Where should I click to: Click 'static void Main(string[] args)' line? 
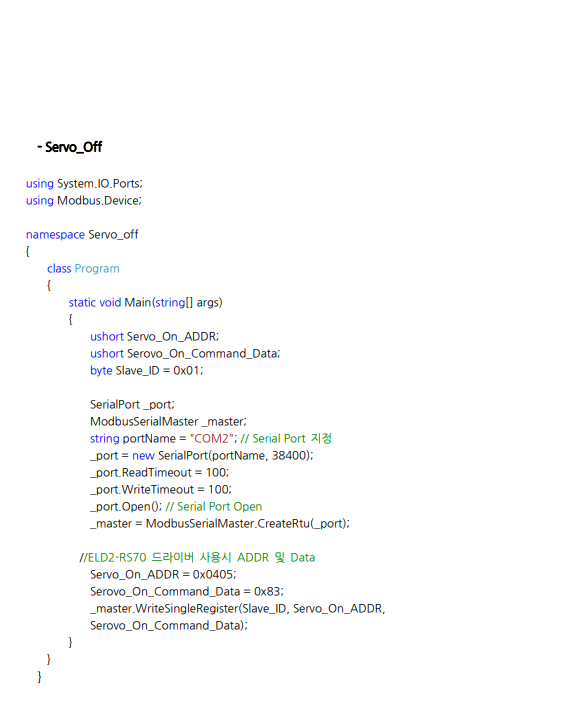(x=145, y=303)
